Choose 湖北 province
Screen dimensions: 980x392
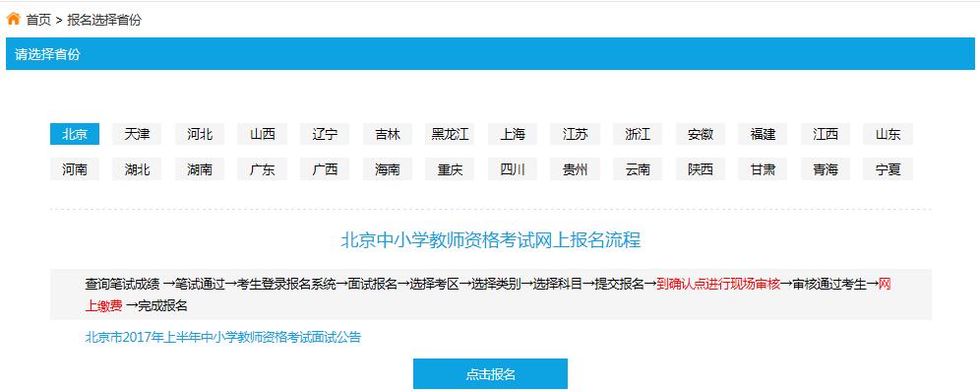point(137,169)
